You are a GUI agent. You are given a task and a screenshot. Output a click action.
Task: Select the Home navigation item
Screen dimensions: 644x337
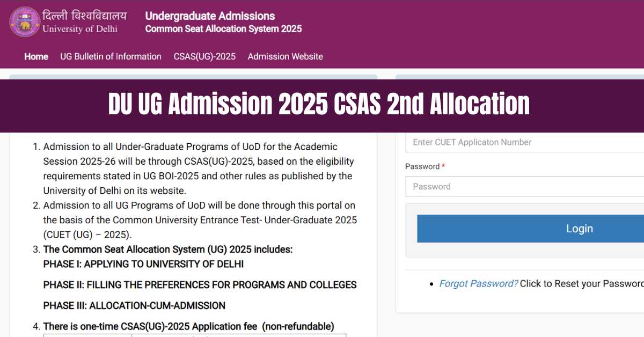(35, 56)
